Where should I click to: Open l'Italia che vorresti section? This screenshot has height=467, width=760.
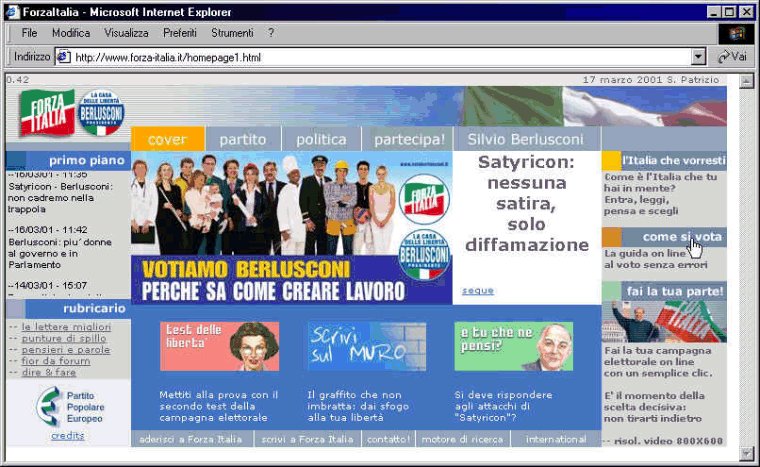665,161
